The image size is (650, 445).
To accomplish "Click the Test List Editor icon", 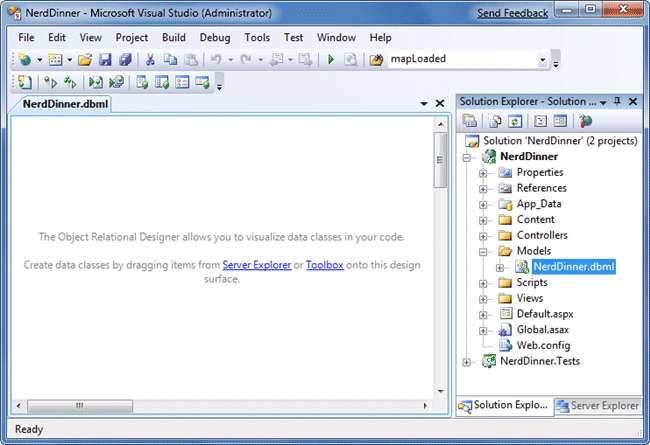I will [x=162, y=82].
